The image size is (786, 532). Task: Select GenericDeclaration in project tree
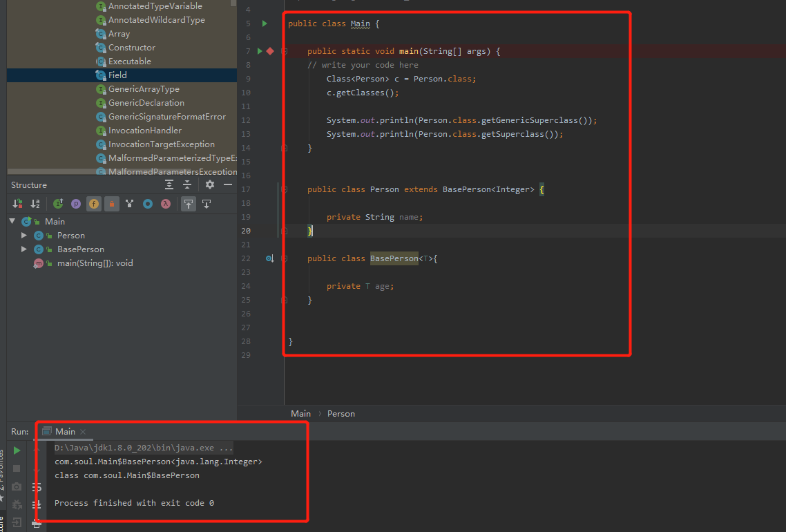click(x=146, y=103)
